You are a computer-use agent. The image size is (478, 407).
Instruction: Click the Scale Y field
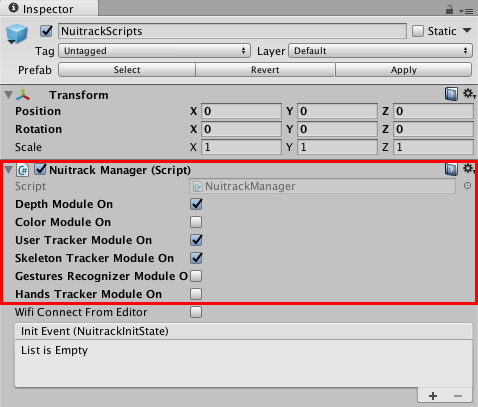click(337, 147)
